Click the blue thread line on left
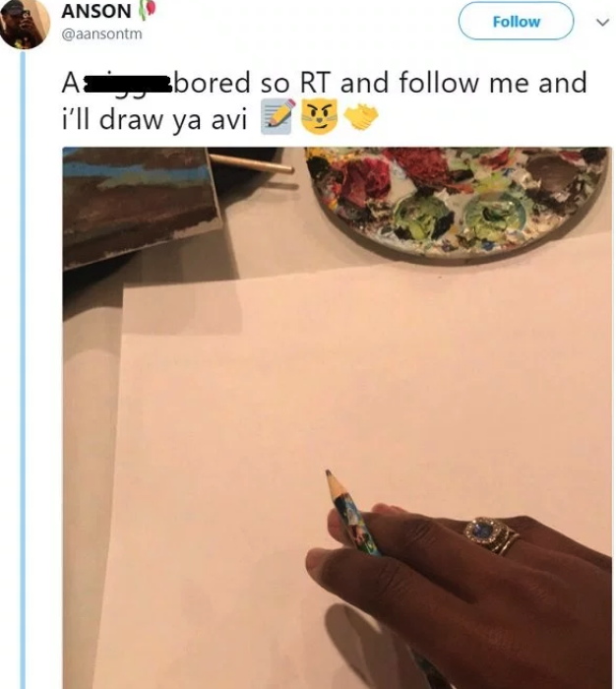Image resolution: width=616 pixels, height=689 pixels. pos(24,394)
